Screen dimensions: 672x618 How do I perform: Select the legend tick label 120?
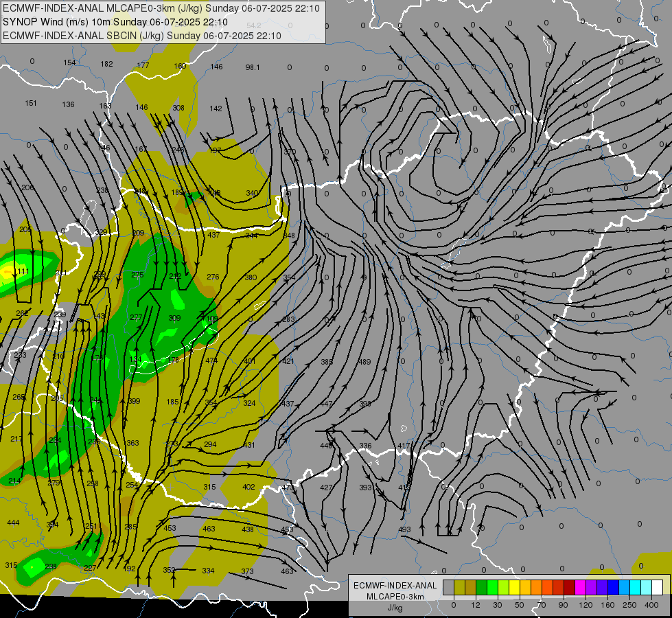pos(586,605)
